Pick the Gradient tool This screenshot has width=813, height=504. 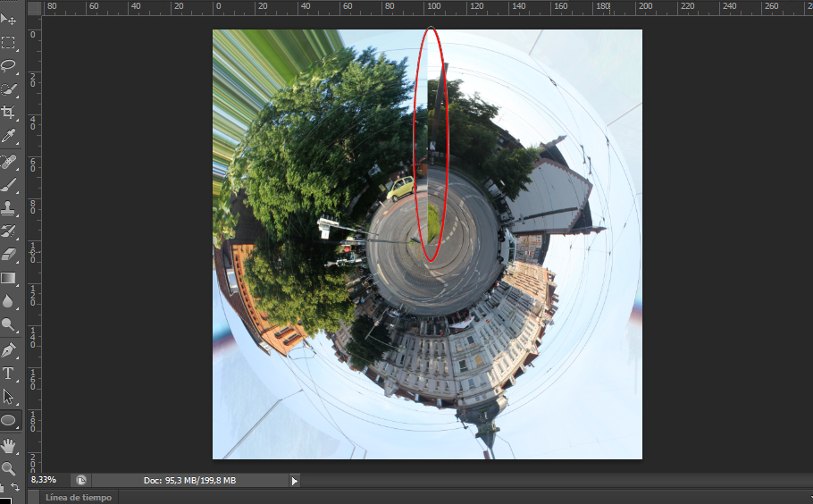point(8,278)
